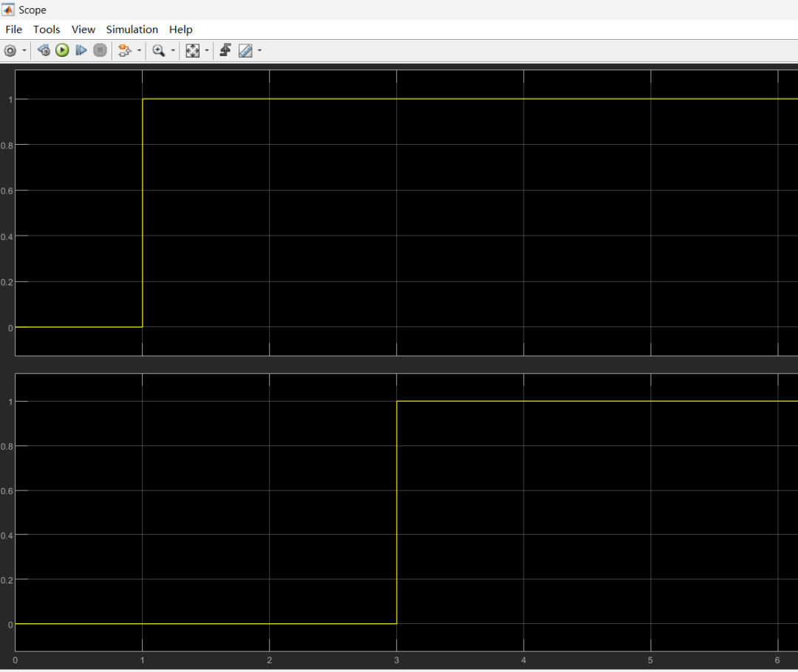The image size is (798, 672).
Task: Click the Help menu
Action: pyautogui.click(x=180, y=30)
